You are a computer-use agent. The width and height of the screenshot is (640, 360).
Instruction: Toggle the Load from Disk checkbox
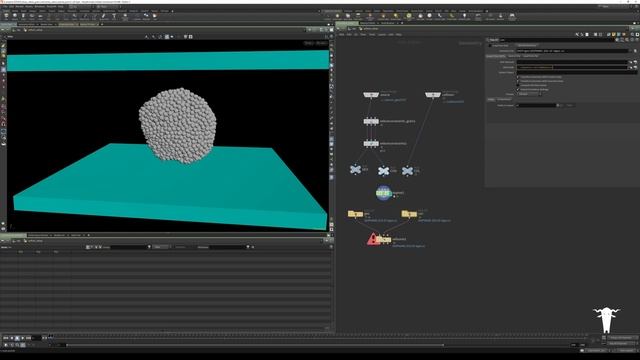coord(490,46)
